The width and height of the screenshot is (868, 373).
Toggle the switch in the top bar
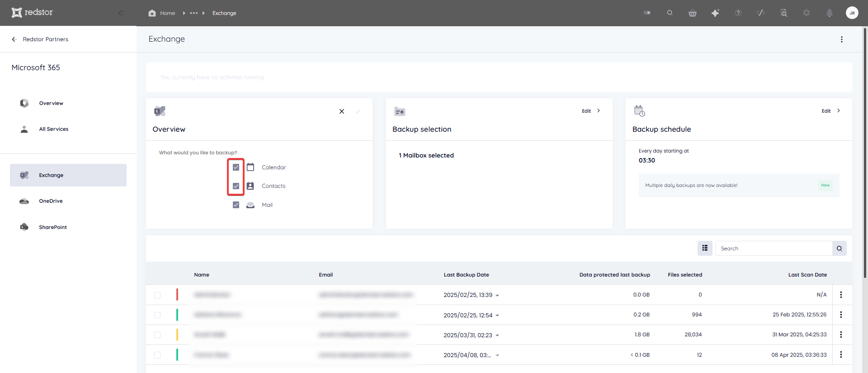pyautogui.click(x=647, y=13)
